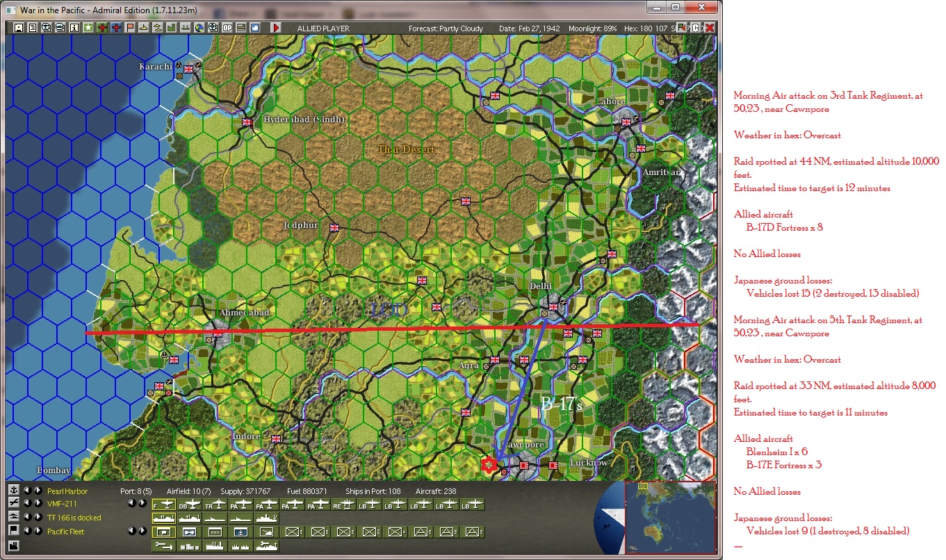
Task: Click the OP toolbar icon
Action: pyautogui.click(x=227, y=28)
